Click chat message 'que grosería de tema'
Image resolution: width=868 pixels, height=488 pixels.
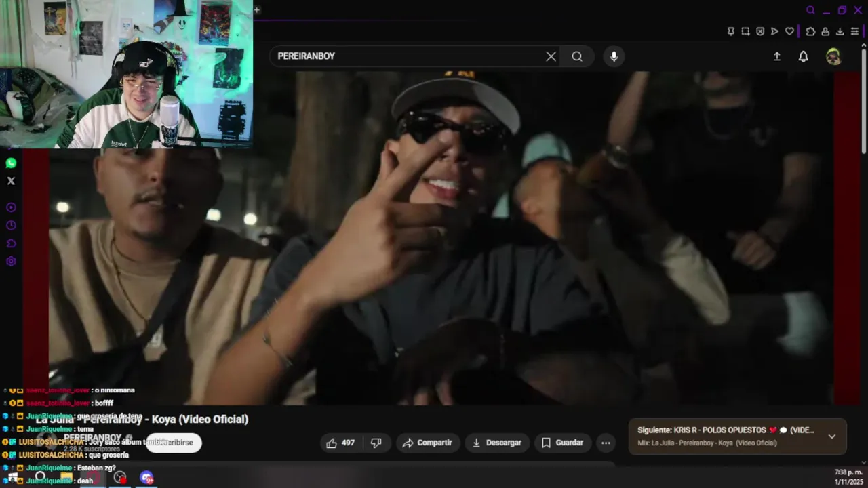click(110, 416)
